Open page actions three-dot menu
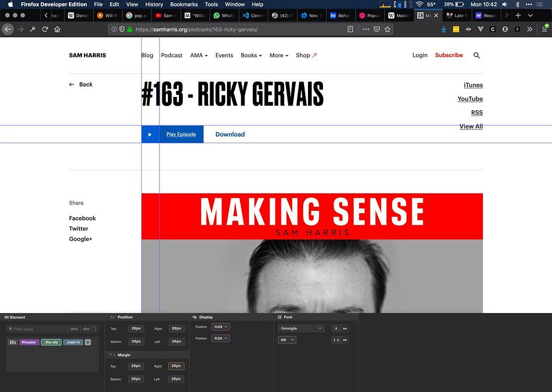Screen dimensions: 552x392 pos(366,30)
